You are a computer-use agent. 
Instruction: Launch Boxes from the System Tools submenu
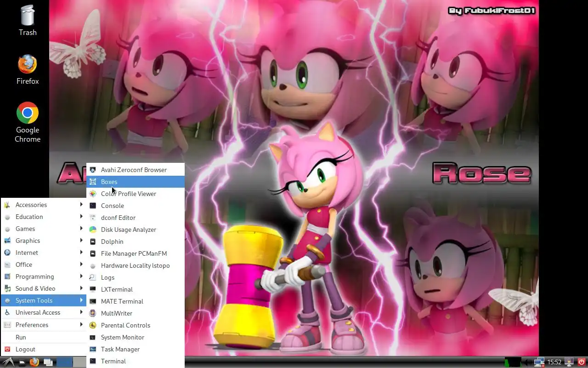click(136, 182)
